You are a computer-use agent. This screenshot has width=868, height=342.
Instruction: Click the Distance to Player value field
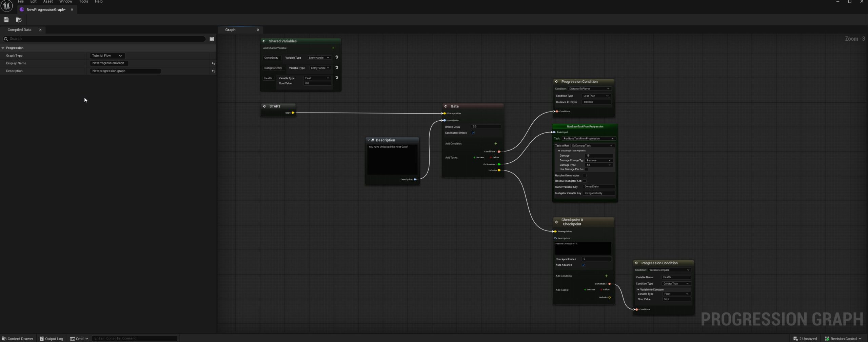coord(596,102)
